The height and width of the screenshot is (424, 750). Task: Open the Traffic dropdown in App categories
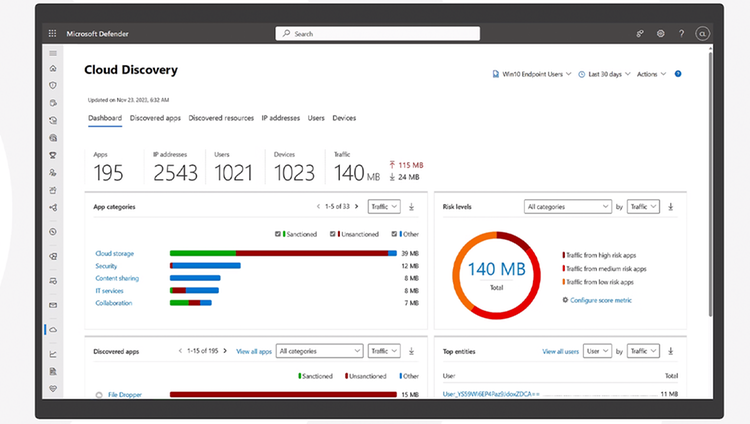click(x=384, y=207)
